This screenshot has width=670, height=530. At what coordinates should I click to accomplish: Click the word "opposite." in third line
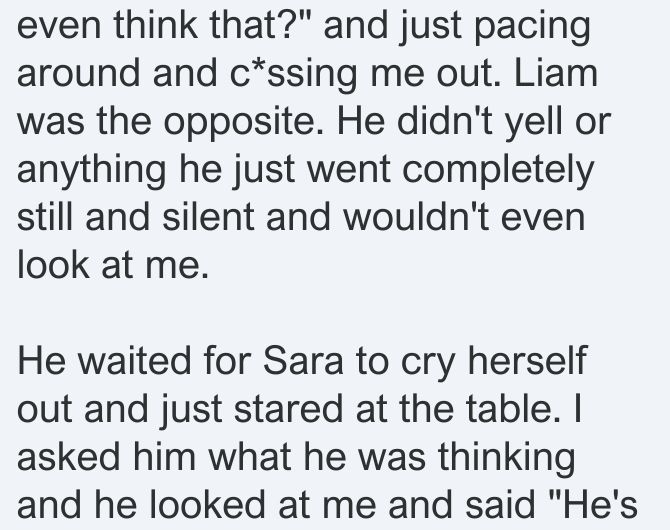[x=244, y=124]
